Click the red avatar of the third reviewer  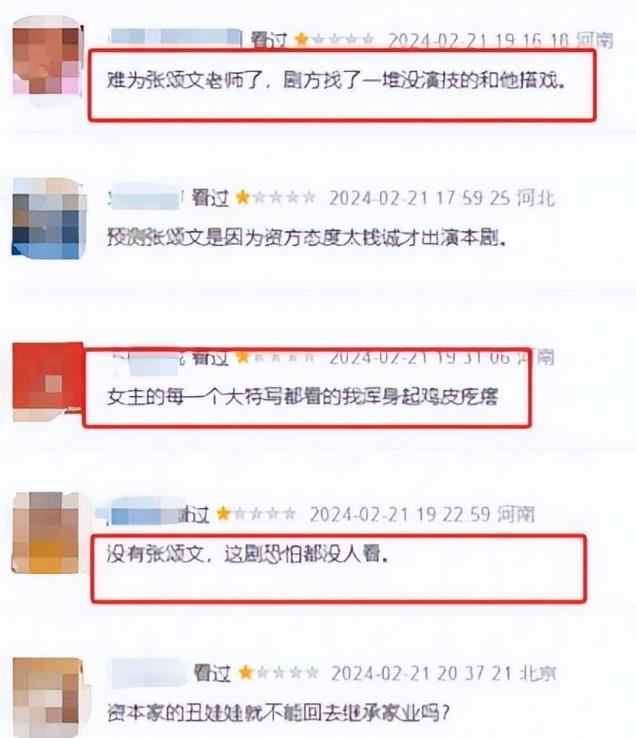click(x=48, y=382)
